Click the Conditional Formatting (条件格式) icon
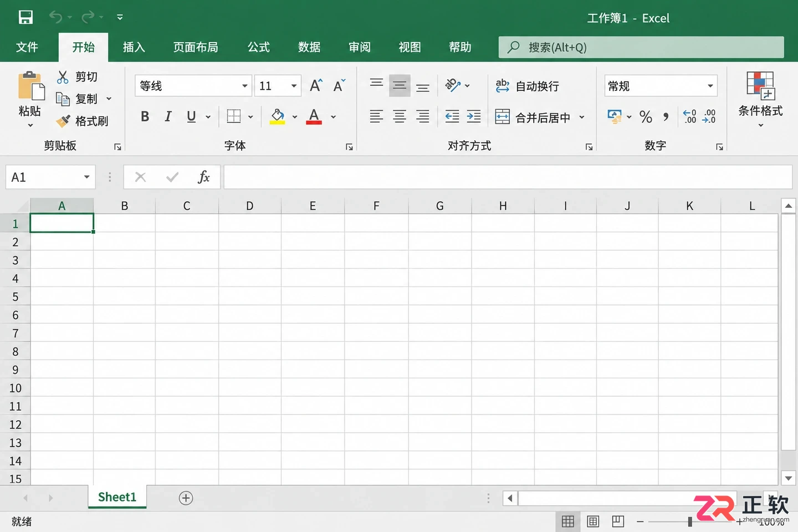The height and width of the screenshot is (532, 798). (760, 85)
